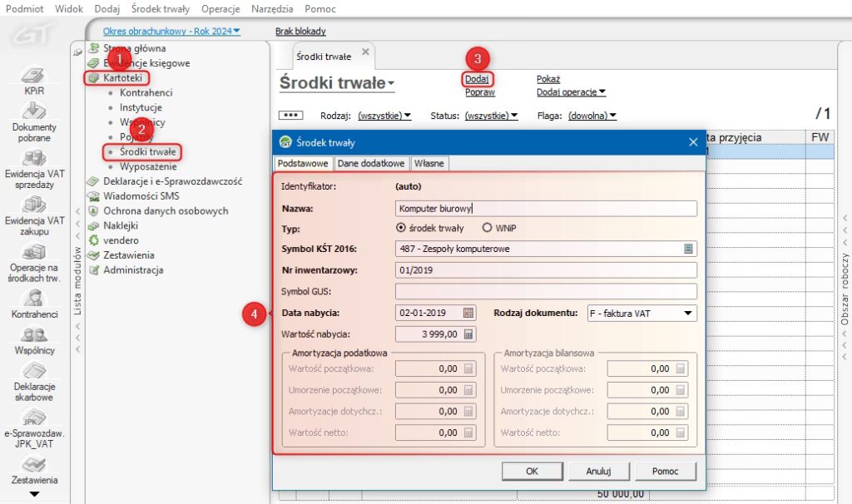Open the KPiR module icon in sidebar
Screen dimensions: 852x504
[34, 77]
